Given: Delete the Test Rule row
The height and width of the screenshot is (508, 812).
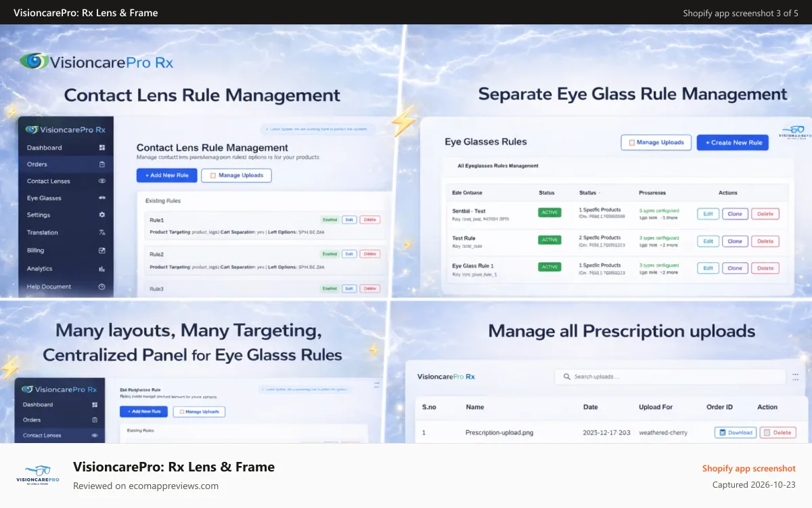Looking at the screenshot, I should click(765, 241).
